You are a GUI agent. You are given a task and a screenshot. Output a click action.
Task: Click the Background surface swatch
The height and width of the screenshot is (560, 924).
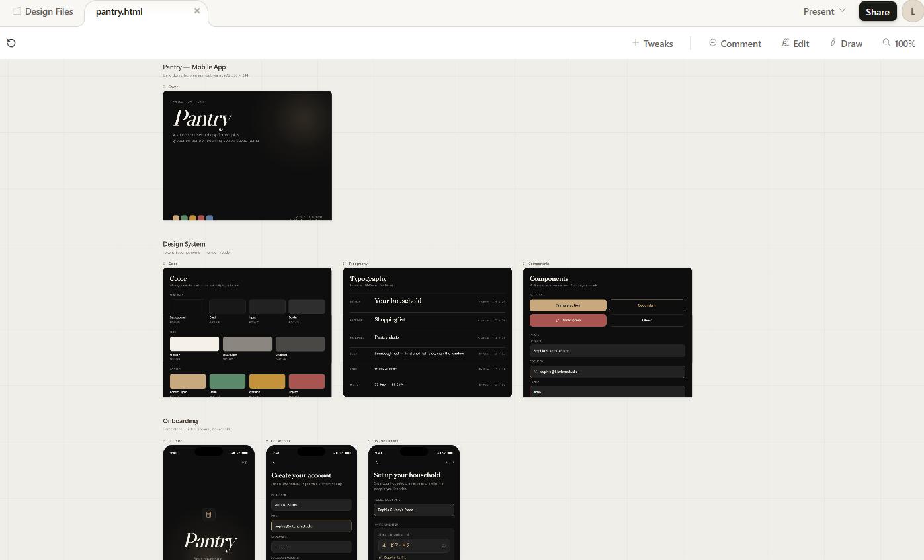click(188, 306)
